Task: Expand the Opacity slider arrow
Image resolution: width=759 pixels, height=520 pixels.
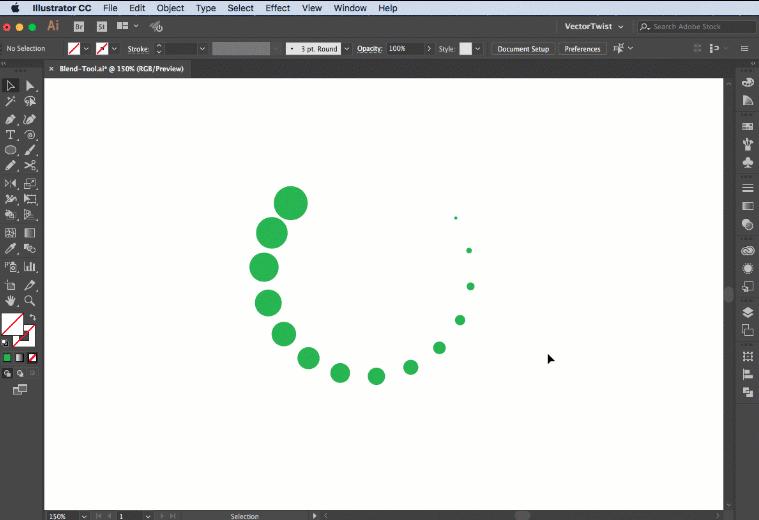Action: [428, 49]
